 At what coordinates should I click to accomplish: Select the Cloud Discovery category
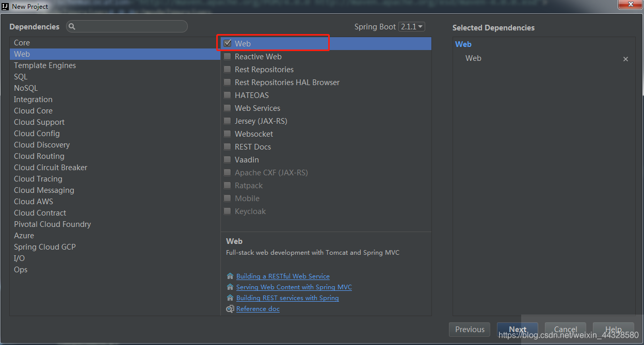coord(115,145)
